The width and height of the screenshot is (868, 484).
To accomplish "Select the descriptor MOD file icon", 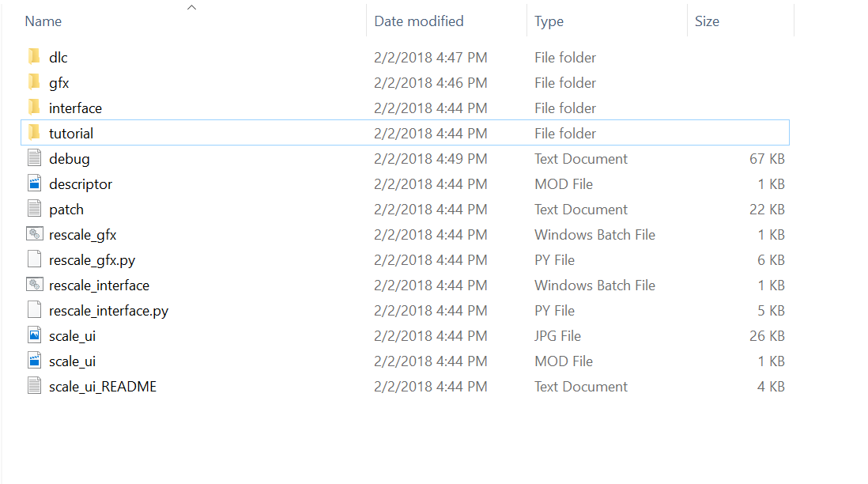I will (34, 184).
